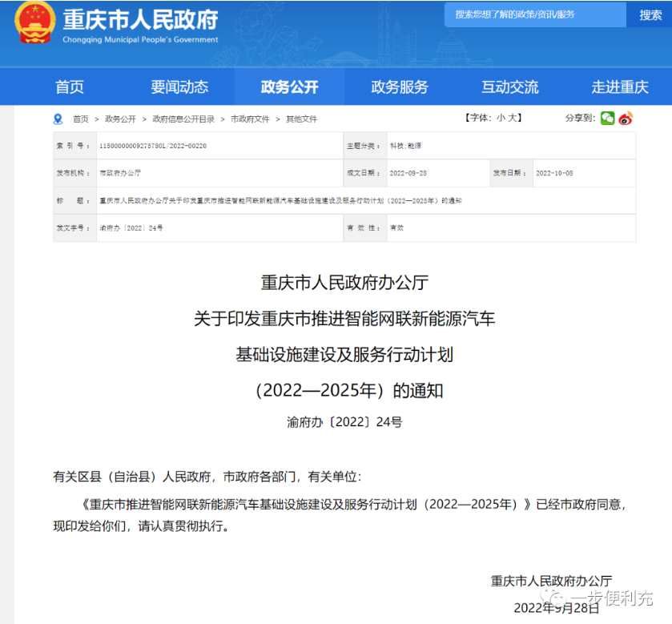Click the 首页 breadcrumb link
672x624 pixels.
[81, 119]
